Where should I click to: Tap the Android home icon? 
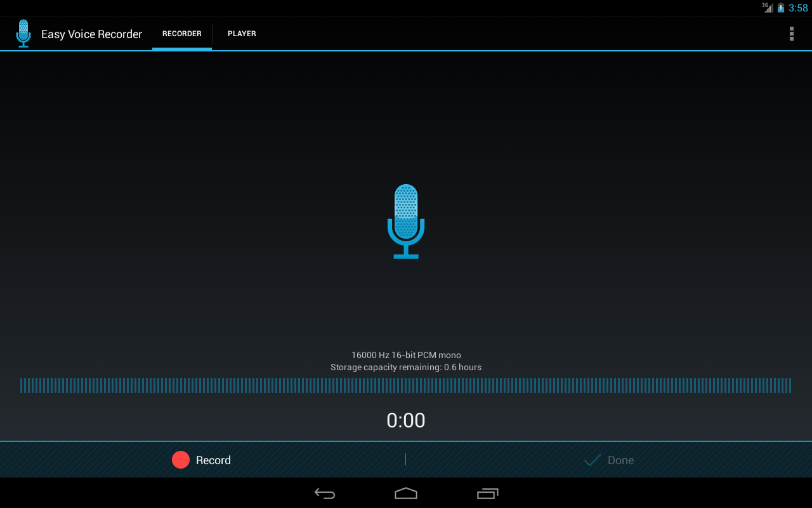[406, 493]
